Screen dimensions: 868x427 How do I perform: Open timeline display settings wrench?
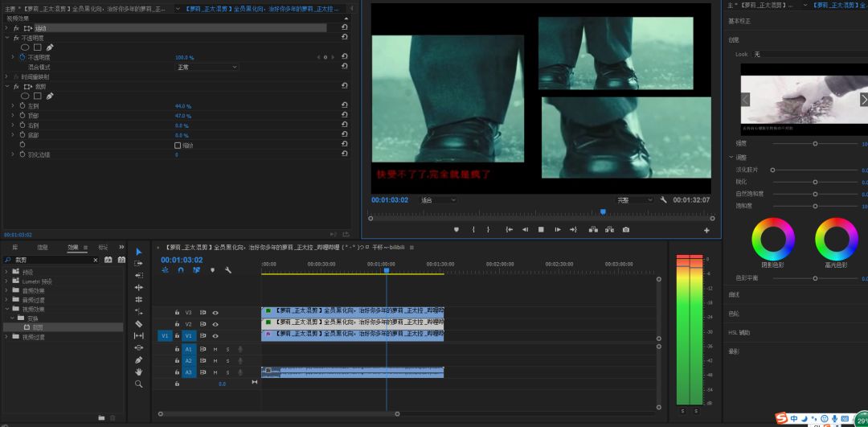click(227, 270)
